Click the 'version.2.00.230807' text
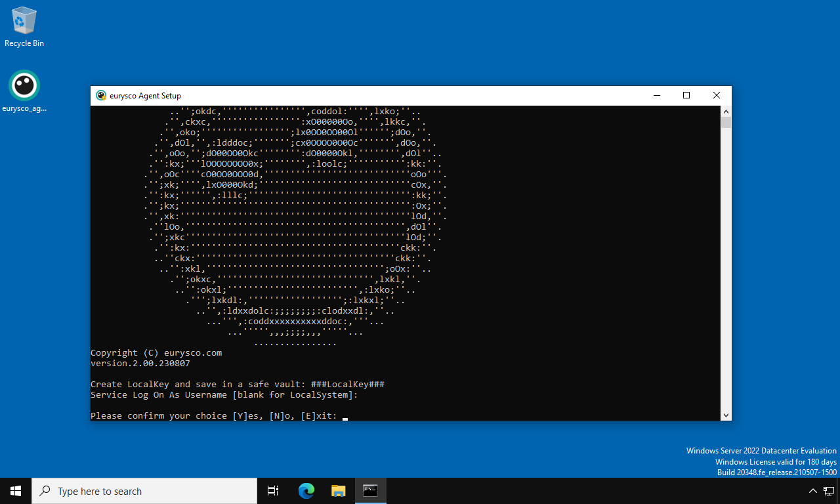 [x=140, y=363]
